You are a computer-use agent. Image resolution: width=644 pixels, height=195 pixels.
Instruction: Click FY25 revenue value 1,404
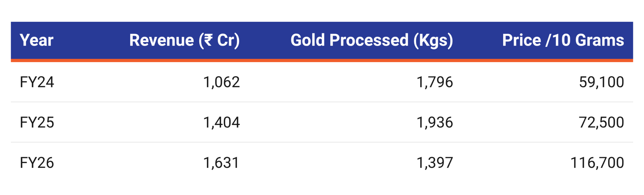click(222, 122)
